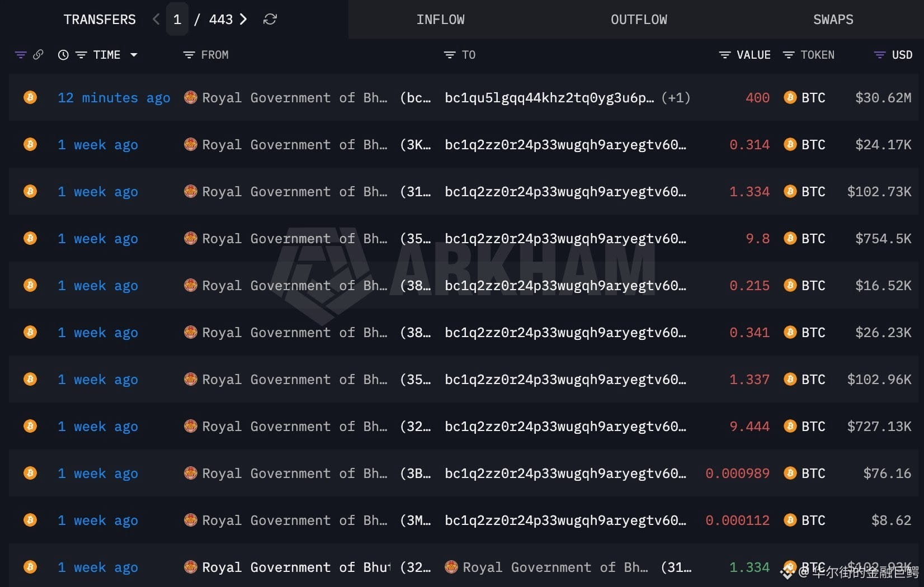Switch to the INFLOW tab
Image resolution: width=924 pixels, height=587 pixels.
click(x=440, y=20)
